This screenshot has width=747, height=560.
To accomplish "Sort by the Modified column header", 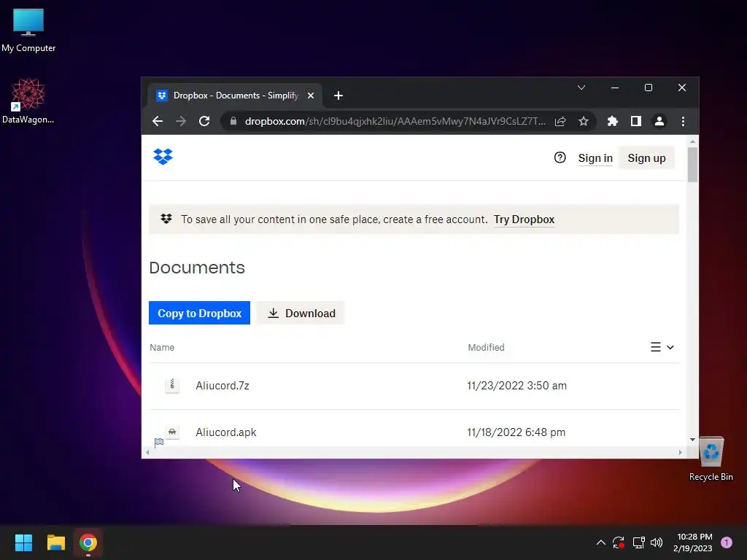I will pos(486,348).
